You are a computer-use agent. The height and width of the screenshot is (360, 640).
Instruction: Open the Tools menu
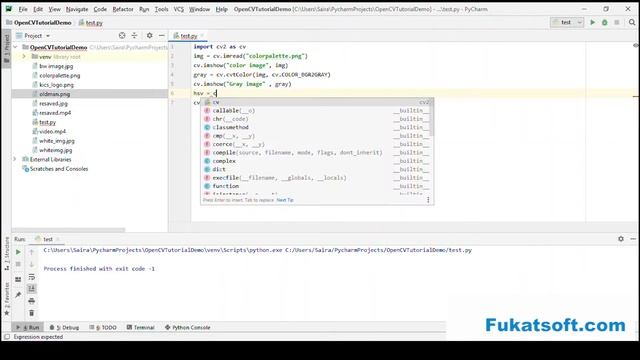161,9
